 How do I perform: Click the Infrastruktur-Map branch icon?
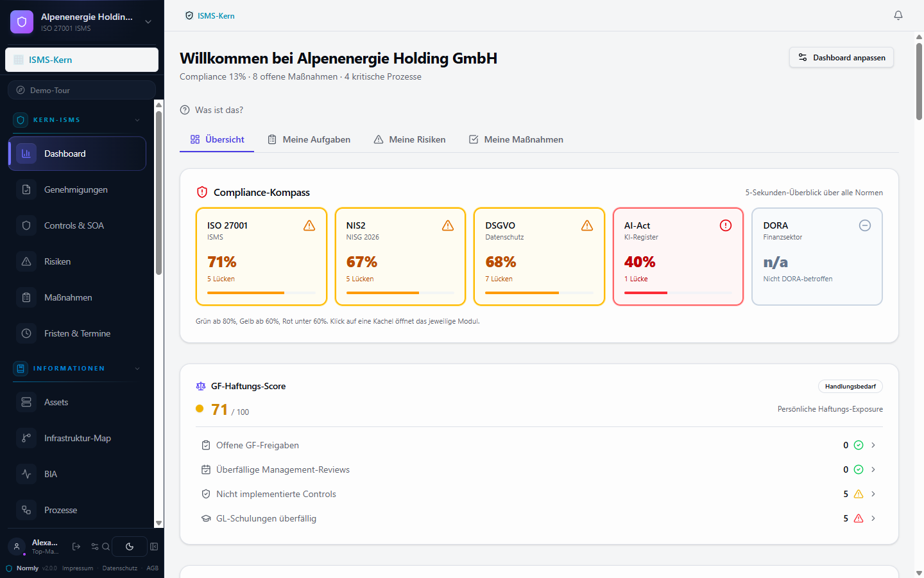(x=26, y=438)
